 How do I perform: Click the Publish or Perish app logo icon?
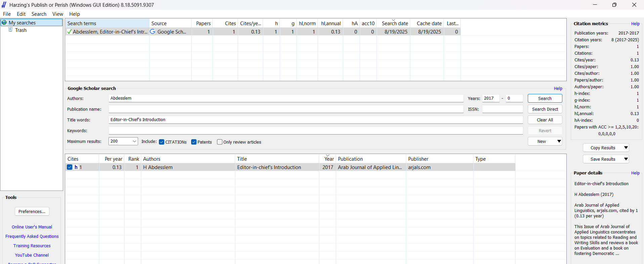pos(4,5)
